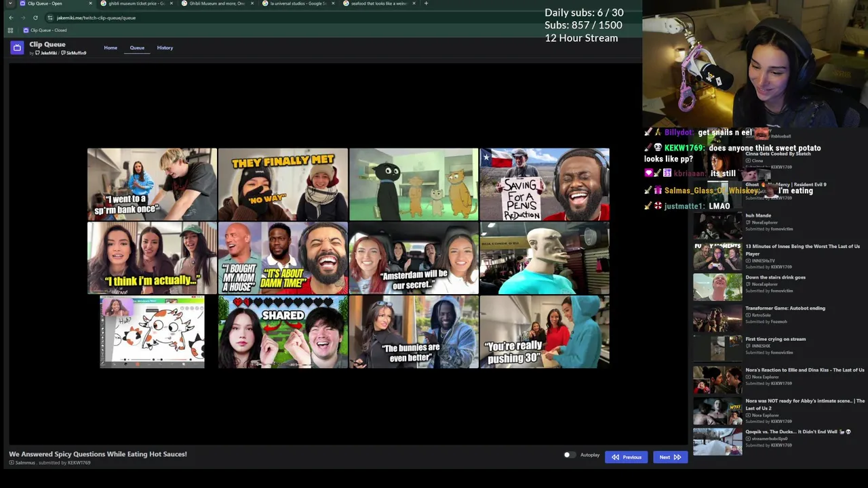Image resolution: width=868 pixels, height=488 pixels.
Task: Open the History nav item
Action: pos(165,47)
